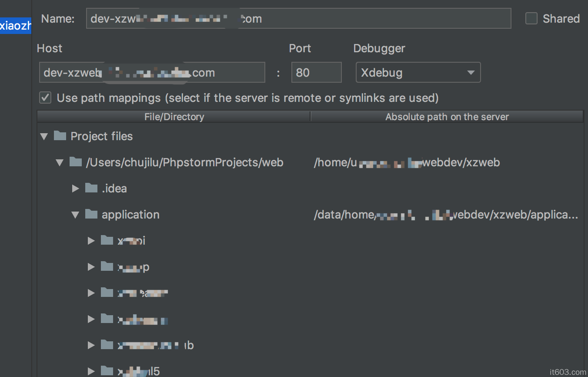Click the File/Directory column header
Image resolution: width=588 pixels, height=377 pixels.
pyautogui.click(x=174, y=117)
